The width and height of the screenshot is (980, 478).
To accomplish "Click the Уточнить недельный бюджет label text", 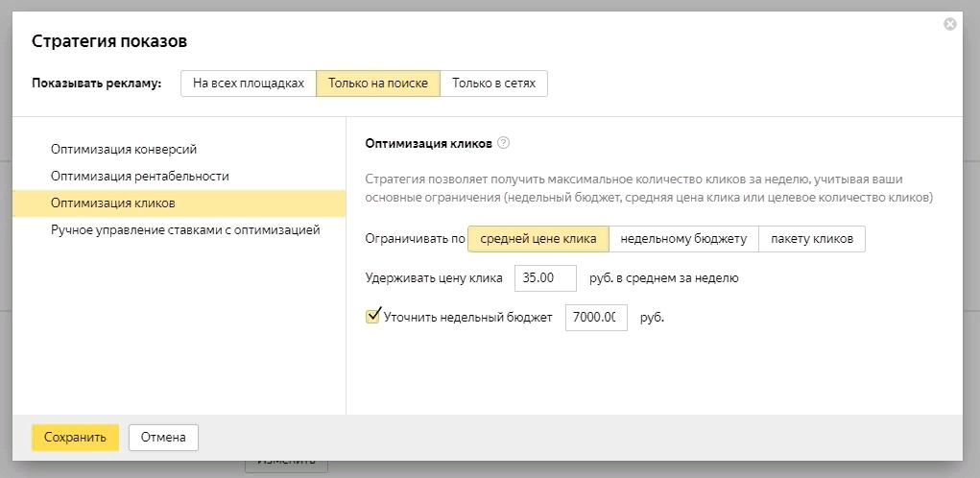I will tap(467, 318).
